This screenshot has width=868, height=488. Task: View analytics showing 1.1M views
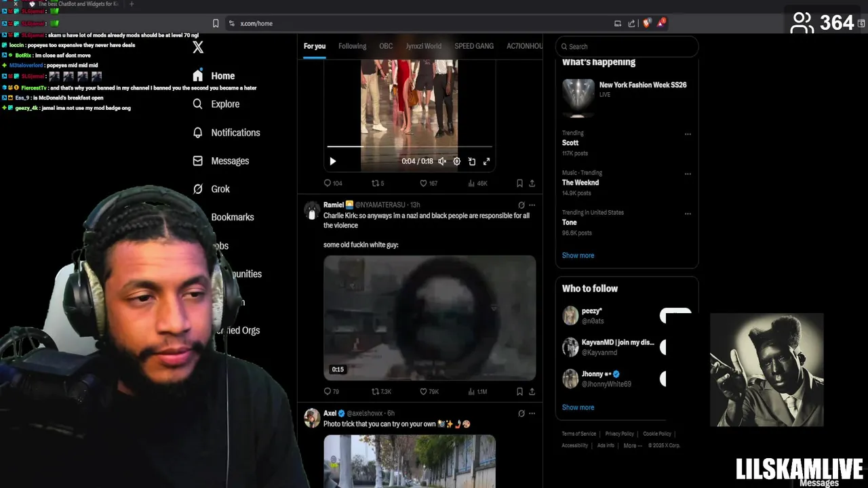(x=477, y=391)
